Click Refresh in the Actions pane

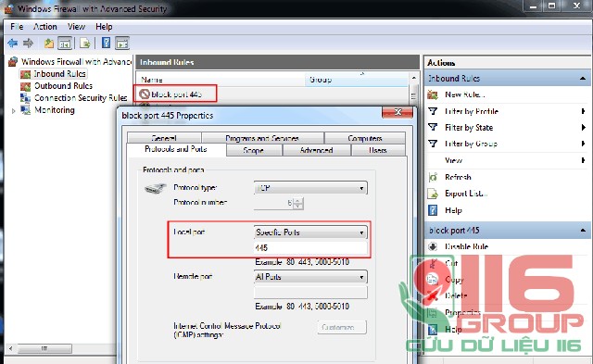tap(458, 177)
